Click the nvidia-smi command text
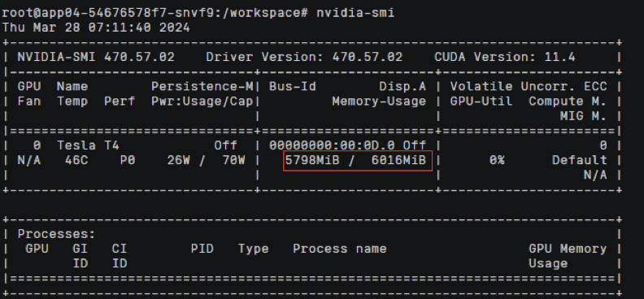The width and height of the screenshot is (644, 299). tap(355, 13)
